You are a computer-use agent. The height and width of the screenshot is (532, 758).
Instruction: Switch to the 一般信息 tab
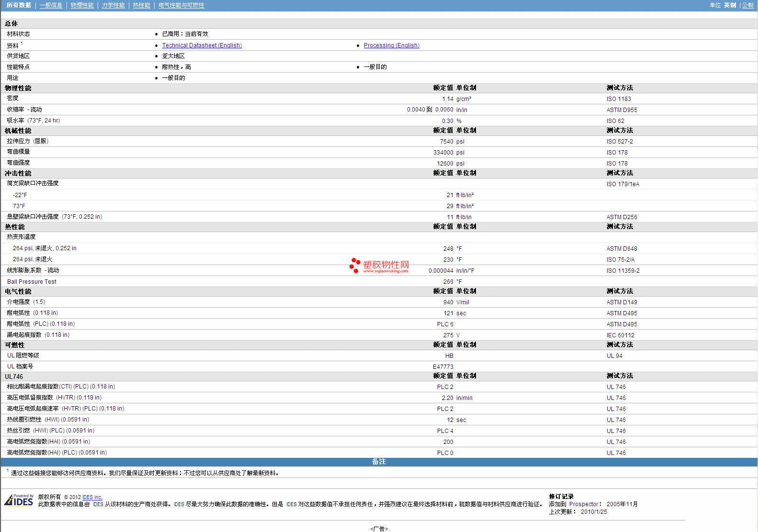(51, 5)
